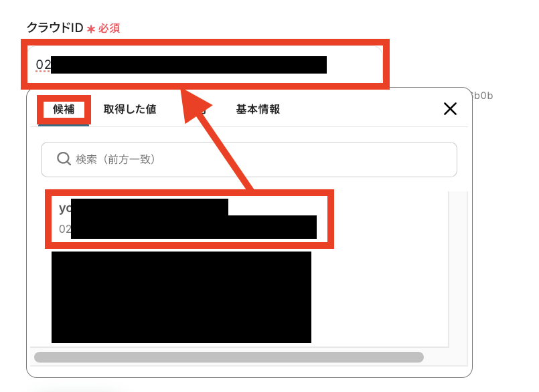Click the red asterisk beside クラウドID
Image resolution: width=539 pixels, height=392 pixels.
(91, 29)
